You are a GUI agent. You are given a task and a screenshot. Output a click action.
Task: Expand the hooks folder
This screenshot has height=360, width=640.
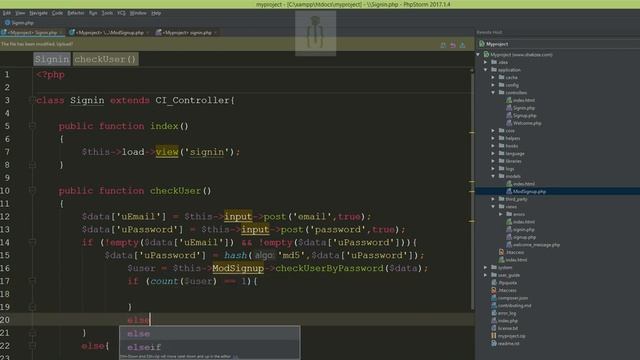pos(493,146)
